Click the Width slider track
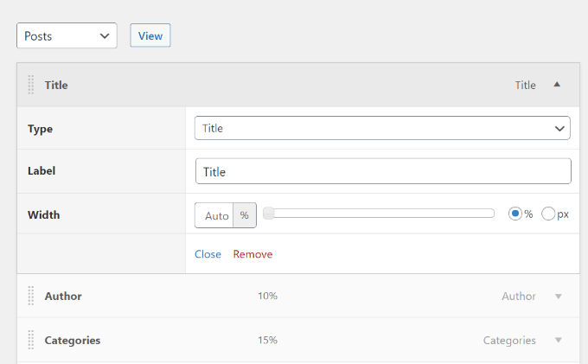The width and height of the screenshot is (588, 364). [x=380, y=214]
